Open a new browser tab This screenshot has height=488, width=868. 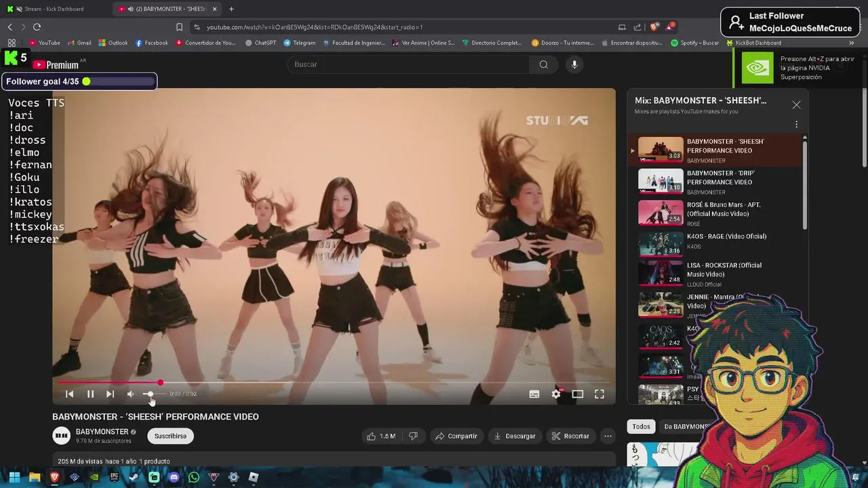(x=231, y=9)
